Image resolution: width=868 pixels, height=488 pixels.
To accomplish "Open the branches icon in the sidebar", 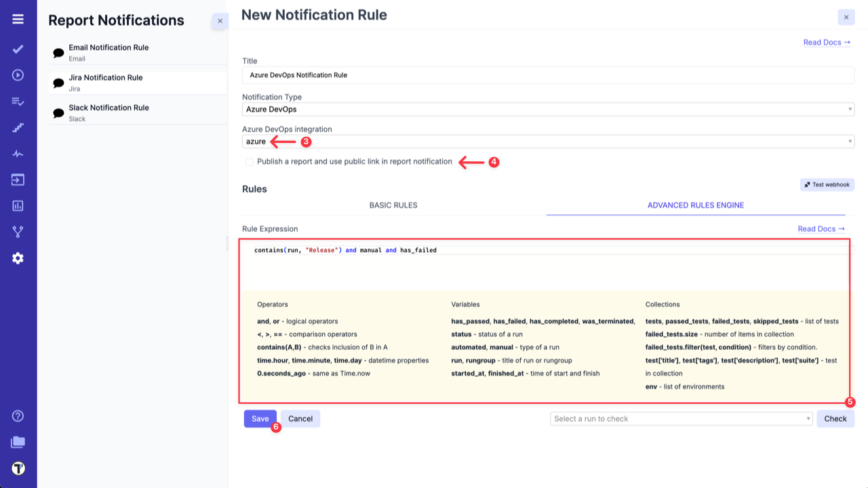I will (x=18, y=230).
